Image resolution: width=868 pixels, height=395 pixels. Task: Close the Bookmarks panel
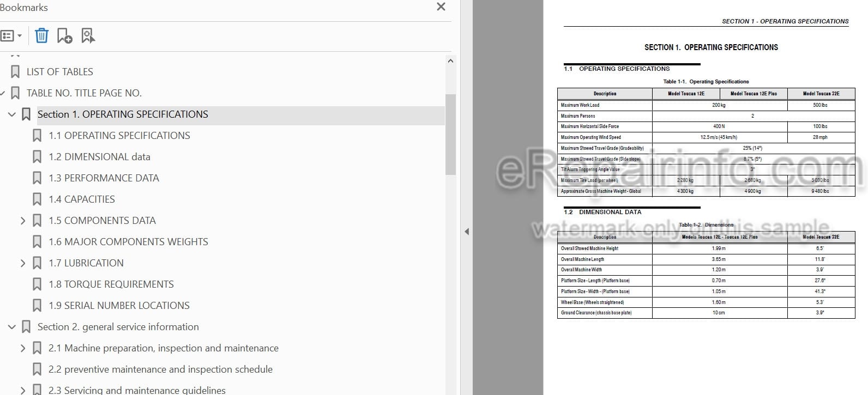(x=441, y=7)
